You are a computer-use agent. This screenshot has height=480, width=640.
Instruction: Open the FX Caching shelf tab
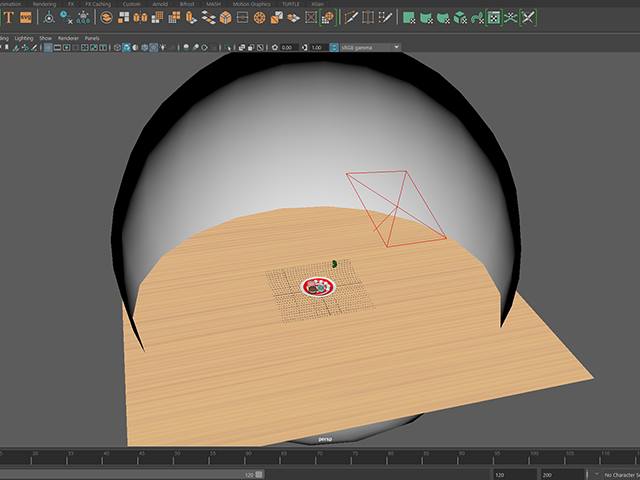[98, 4]
